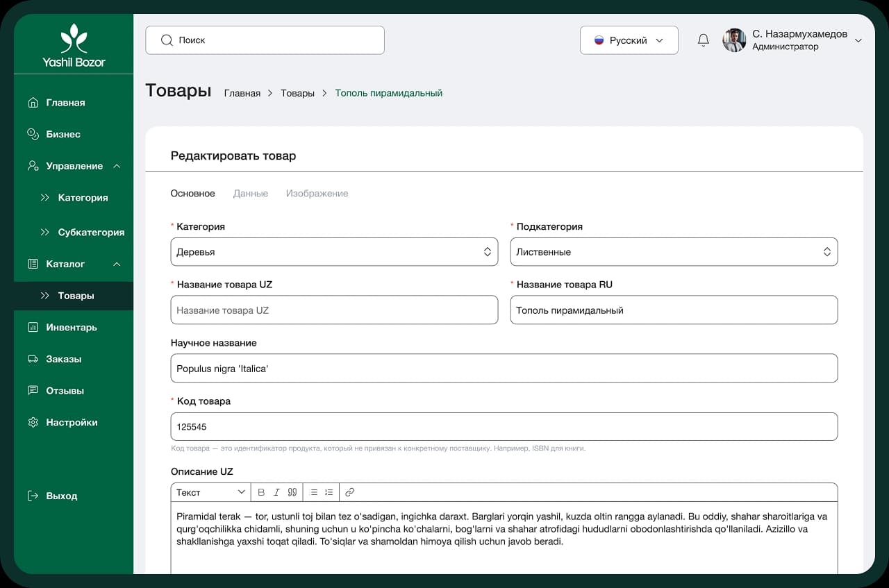889x588 pixels.
Task: Click the Название товара UZ input
Action: click(334, 310)
